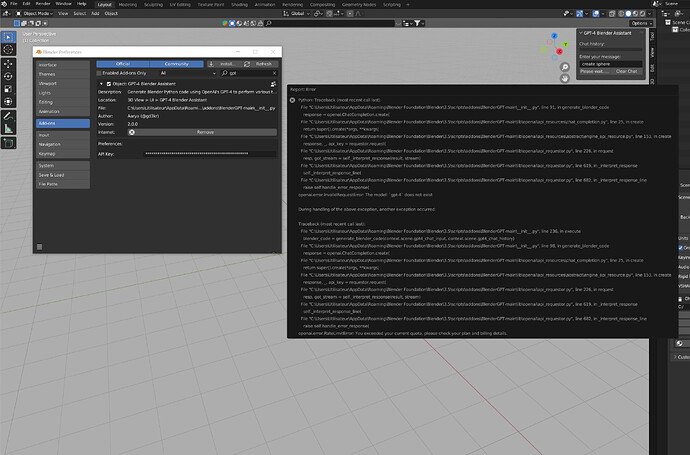
Task: Switch to the Modeling workspace tab
Action: pos(128,4)
